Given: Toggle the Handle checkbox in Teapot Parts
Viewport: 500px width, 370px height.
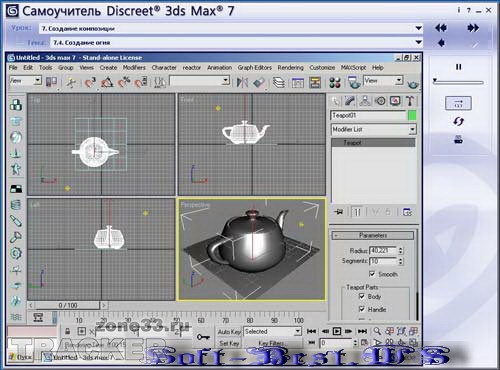Looking at the screenshot, I should [362, 309].
